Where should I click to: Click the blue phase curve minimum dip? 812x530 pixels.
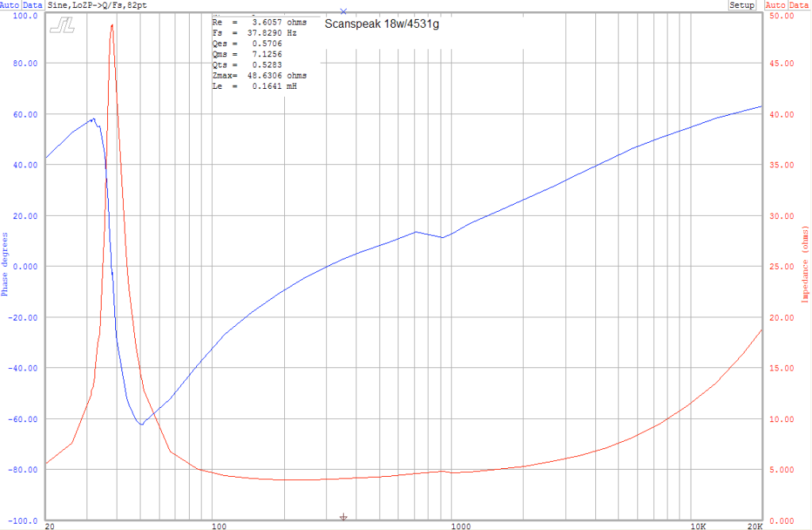click(x=140, y=424)
